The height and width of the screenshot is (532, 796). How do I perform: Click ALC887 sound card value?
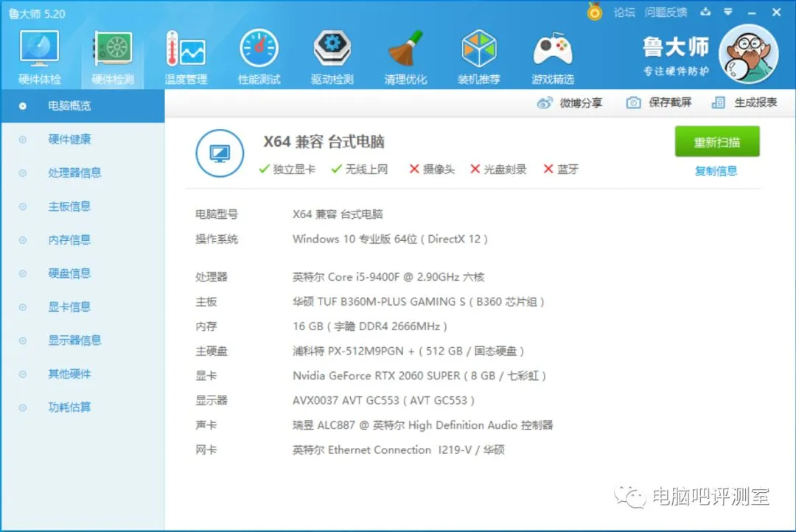click(x=423, y=425)
